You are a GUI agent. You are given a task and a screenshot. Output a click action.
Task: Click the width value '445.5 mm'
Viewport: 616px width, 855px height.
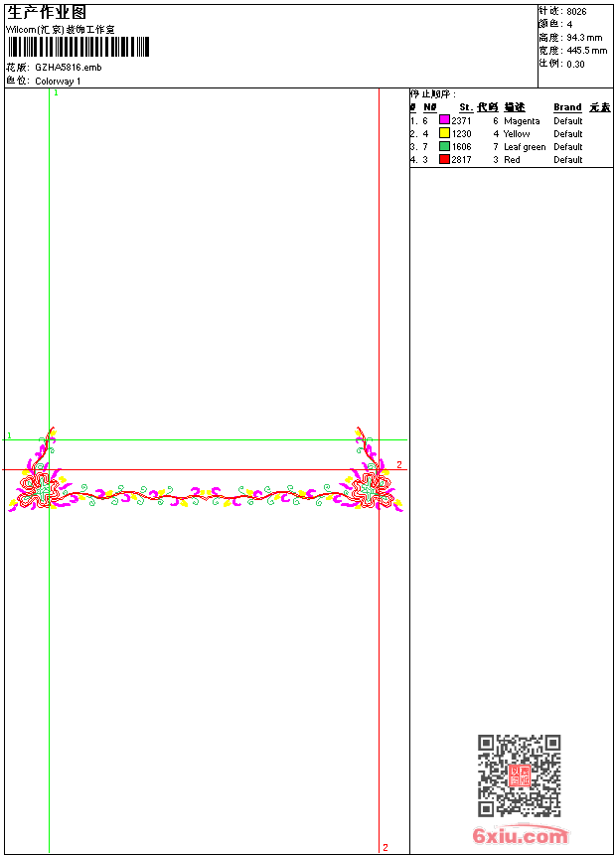(x=587, y=51)
